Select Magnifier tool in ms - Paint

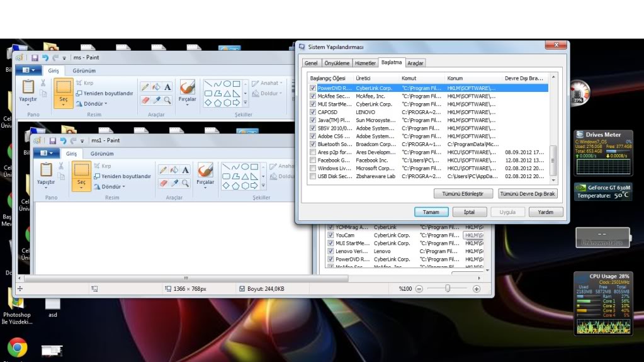coord(167,100)
